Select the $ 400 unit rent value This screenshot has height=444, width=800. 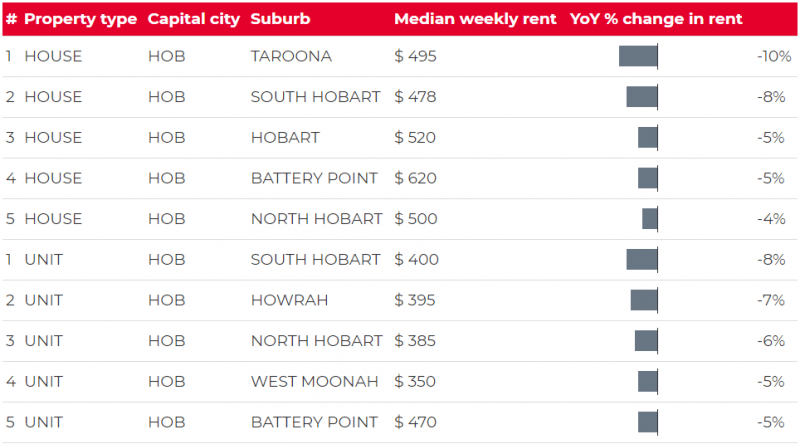(416, 260)
